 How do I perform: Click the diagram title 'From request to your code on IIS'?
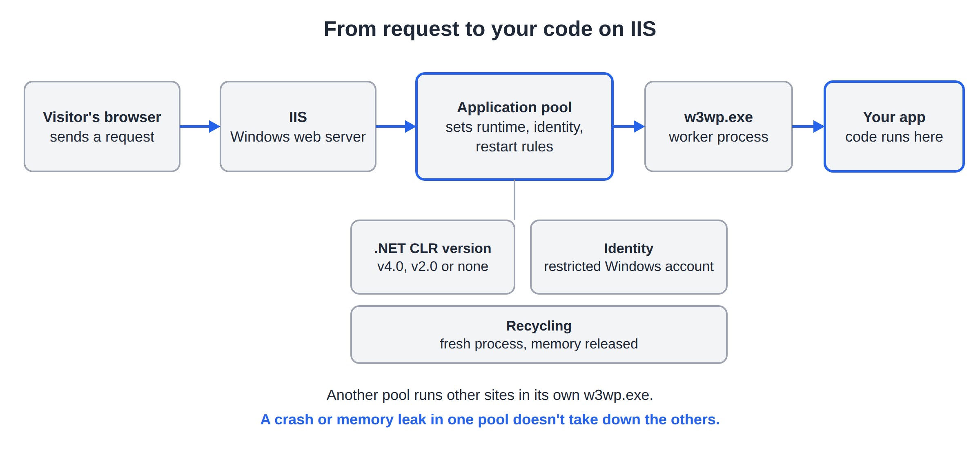(x=490, y=29)
